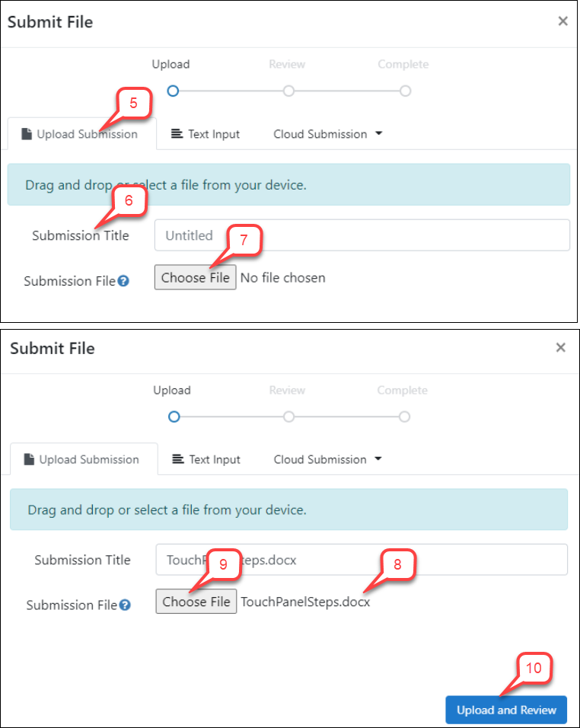Select the Complete step circle in bottom dialog
Viewport: 580px width, 728px height.
click(x=405, y=417)
